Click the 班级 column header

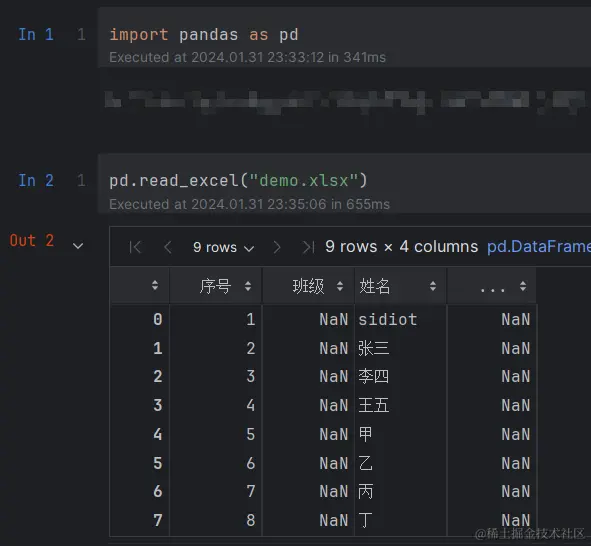pos(308,286)
